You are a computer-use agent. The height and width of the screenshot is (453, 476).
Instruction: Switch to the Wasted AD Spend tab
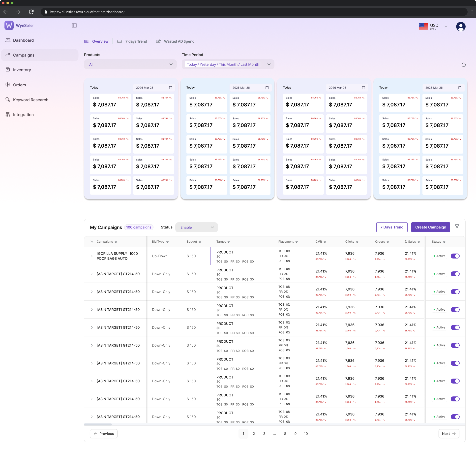(175, 41)
